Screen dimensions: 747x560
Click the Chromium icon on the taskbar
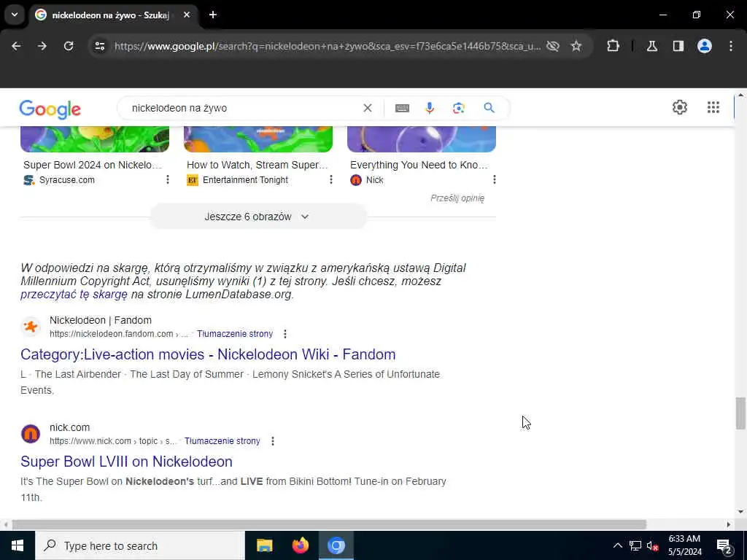[x=336, y=545]
